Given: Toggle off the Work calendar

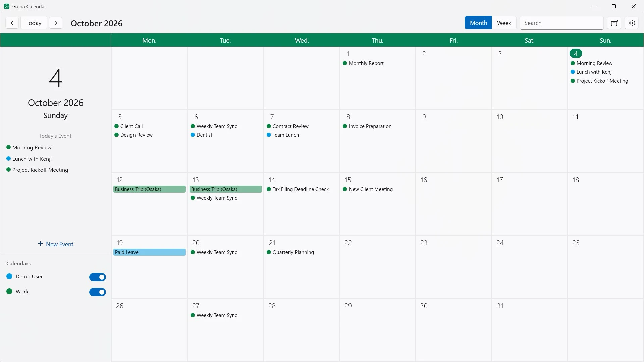Looking at the screenshot, I should tap(98, 292).
